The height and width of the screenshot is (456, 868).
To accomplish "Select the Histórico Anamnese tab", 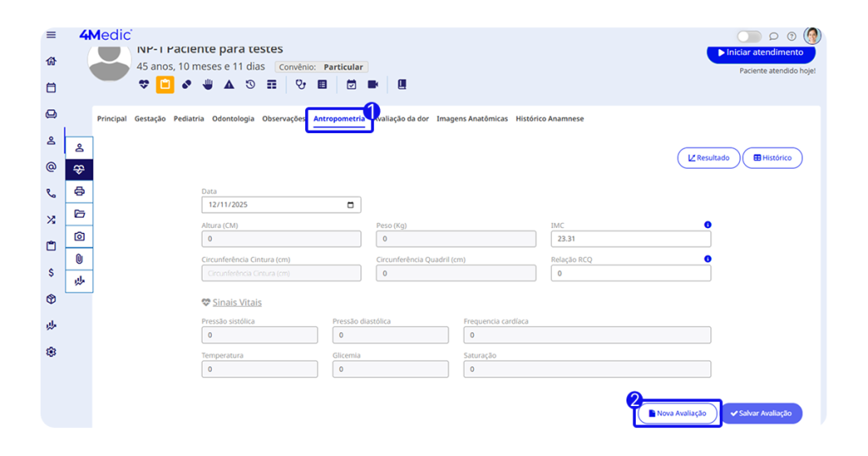I will pyautogui.click(x=549, y=120).
